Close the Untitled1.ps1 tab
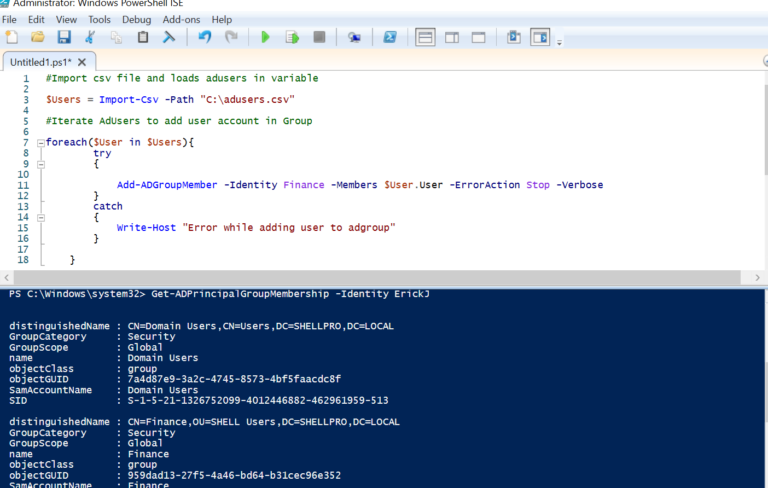This screenshot has height=488, width=768. click(x=82, y=62)
